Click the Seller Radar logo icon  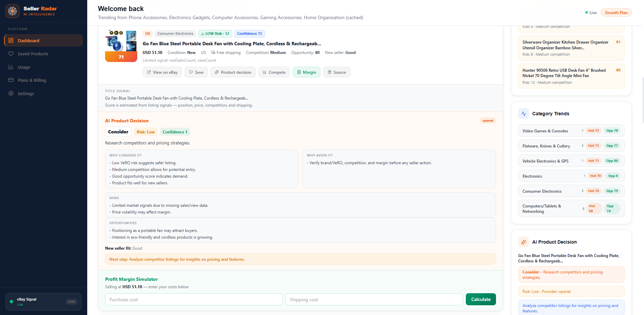12,11
